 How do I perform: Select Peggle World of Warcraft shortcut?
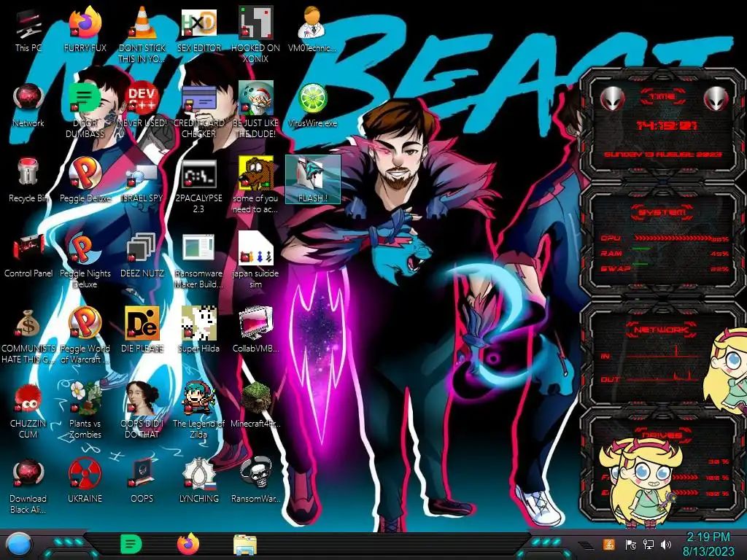tap(85, 335)
